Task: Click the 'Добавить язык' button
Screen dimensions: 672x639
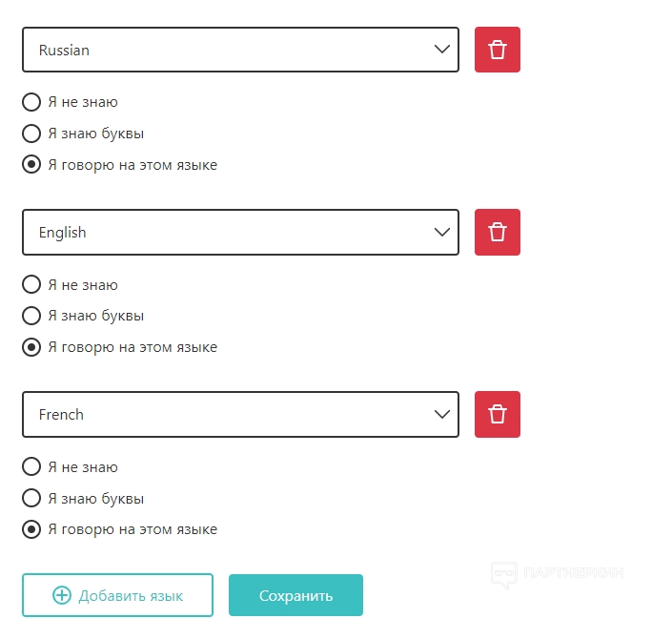Action: point(117,596)
